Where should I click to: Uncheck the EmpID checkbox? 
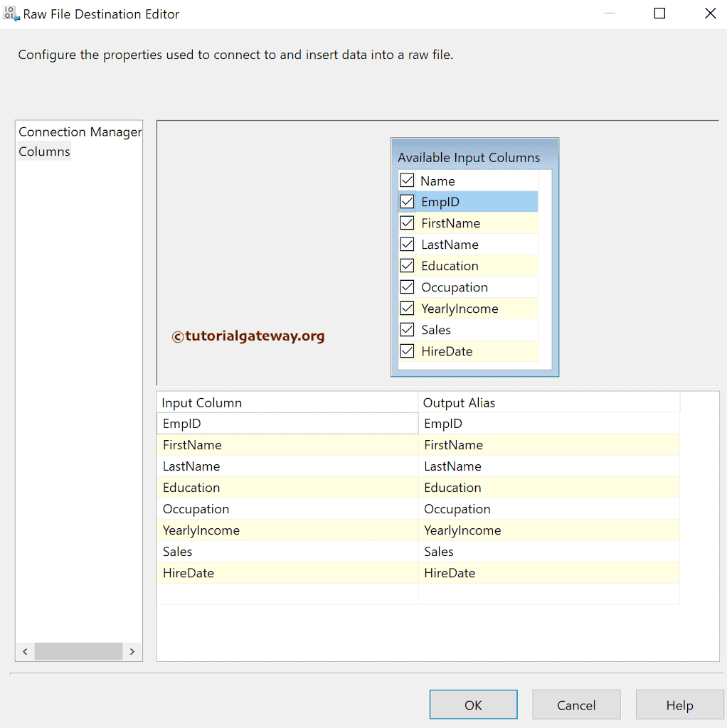point(407,201)
